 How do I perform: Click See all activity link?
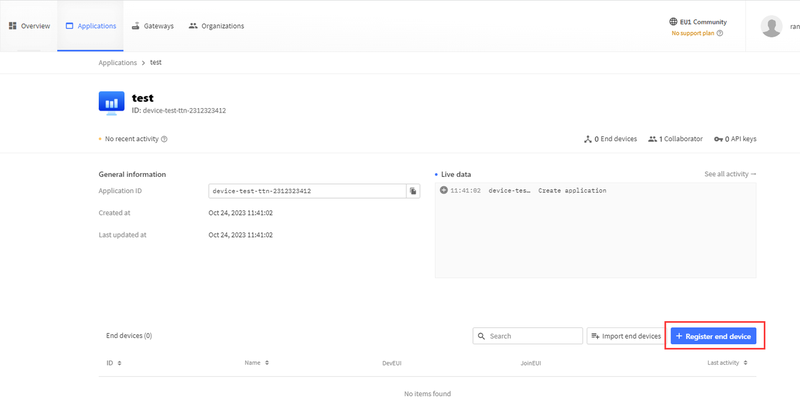click(730, 174)
